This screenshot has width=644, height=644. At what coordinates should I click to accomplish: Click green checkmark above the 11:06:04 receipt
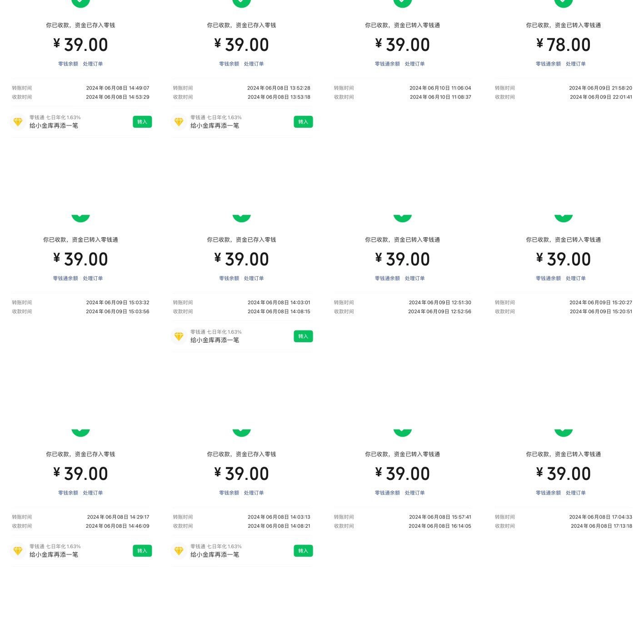[403, 3]
